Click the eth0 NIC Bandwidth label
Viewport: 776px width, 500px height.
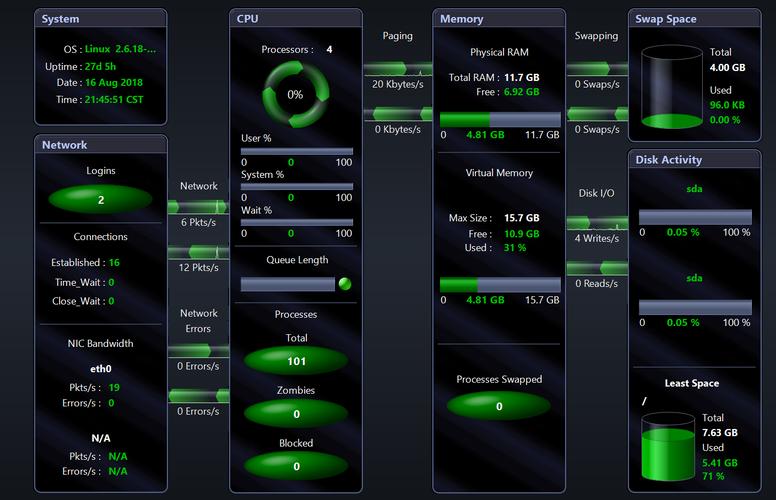tap(101, 368)
